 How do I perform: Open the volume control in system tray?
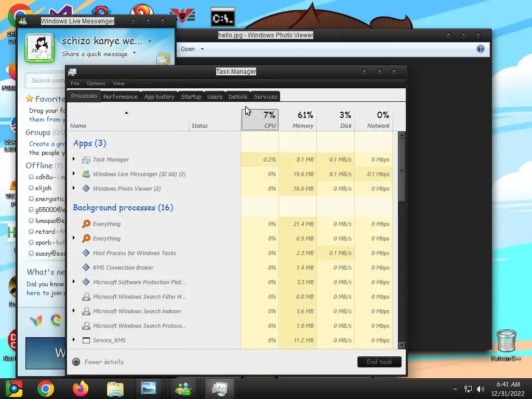click(481, 389)
